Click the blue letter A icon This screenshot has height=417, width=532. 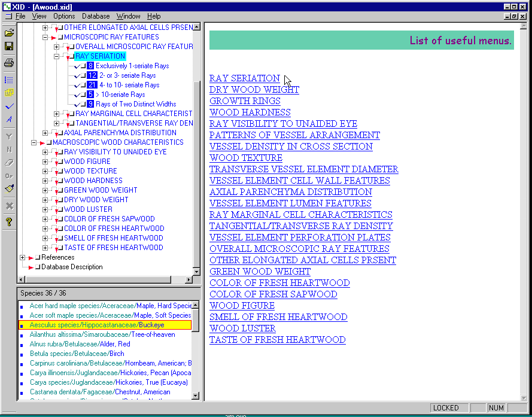click(x=9, y=119)
